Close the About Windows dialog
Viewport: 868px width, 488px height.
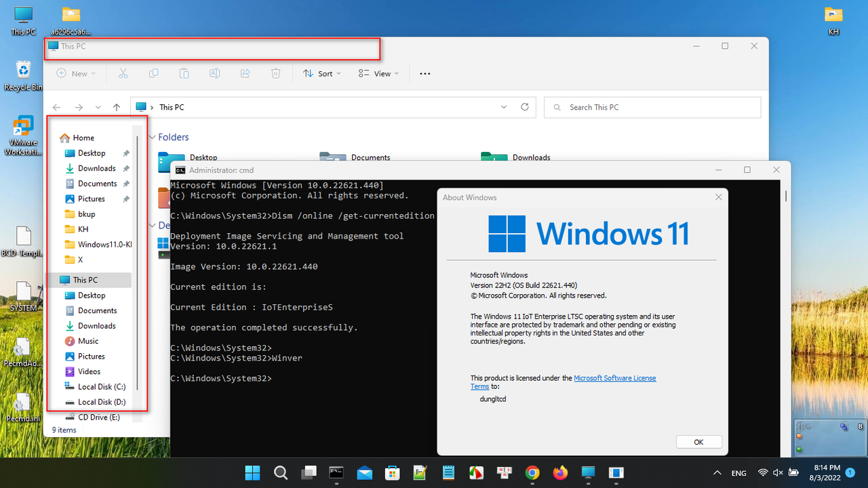pyautogui.click(x=718, y=197)
